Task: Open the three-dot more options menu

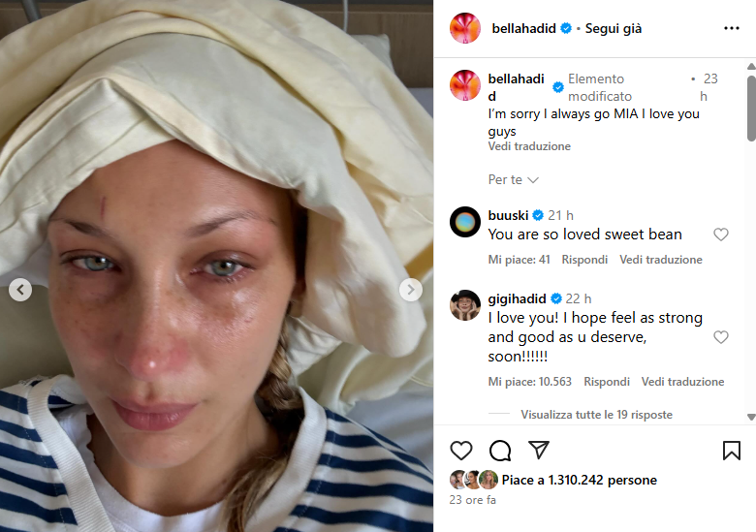Action: tap(732, 28)
